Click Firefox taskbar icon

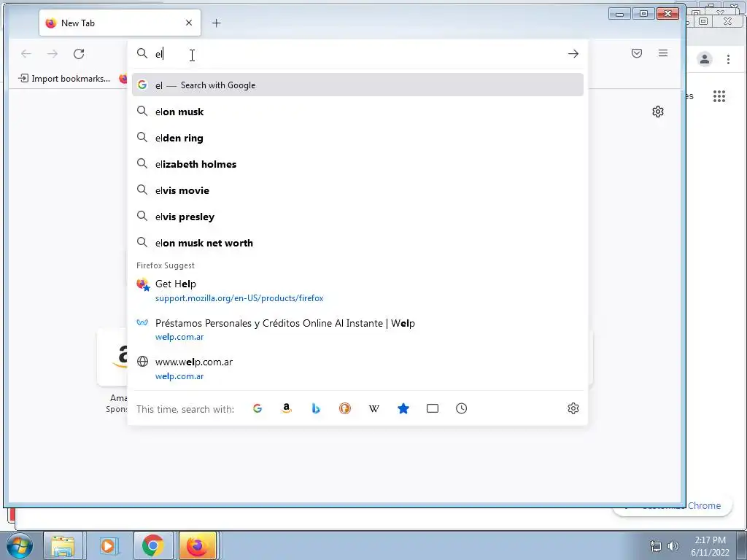coord(197,545)
